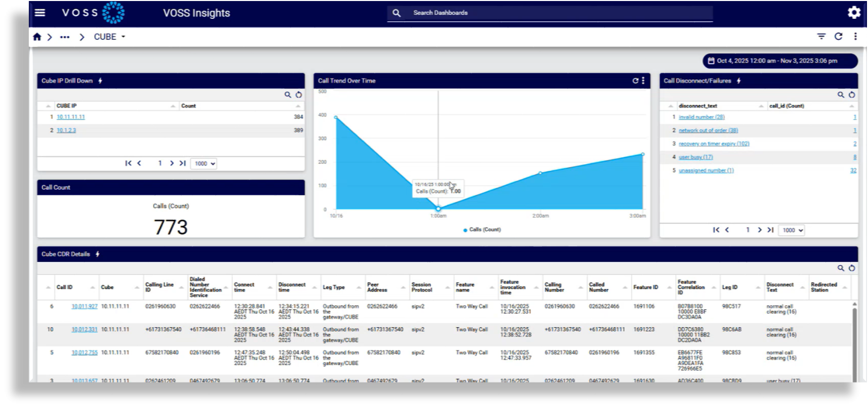The height and width of the screenshot is (408, 868).
Task: Open the 10.11.11.11 CUBE IP link
Action: tap(71, 117)
